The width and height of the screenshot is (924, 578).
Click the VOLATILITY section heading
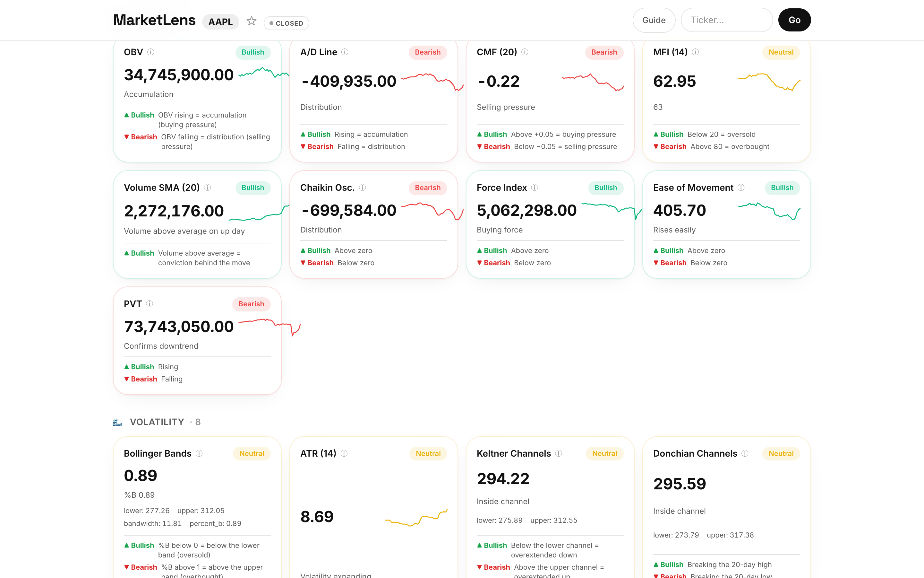pos(157,422)
